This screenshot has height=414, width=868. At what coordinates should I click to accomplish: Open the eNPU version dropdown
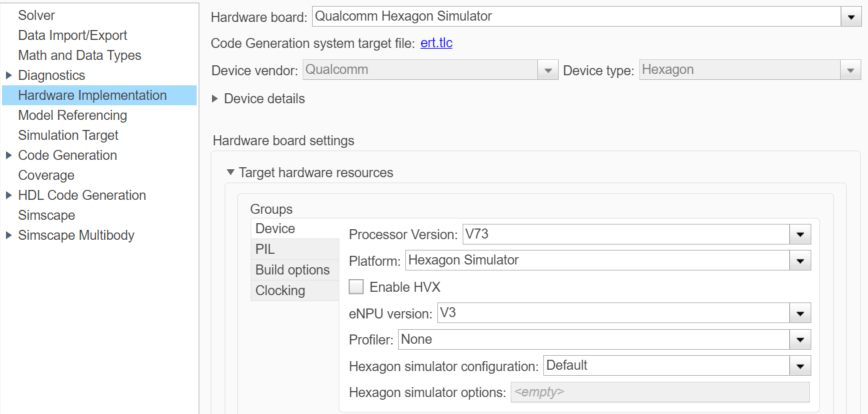pos(799,313)
